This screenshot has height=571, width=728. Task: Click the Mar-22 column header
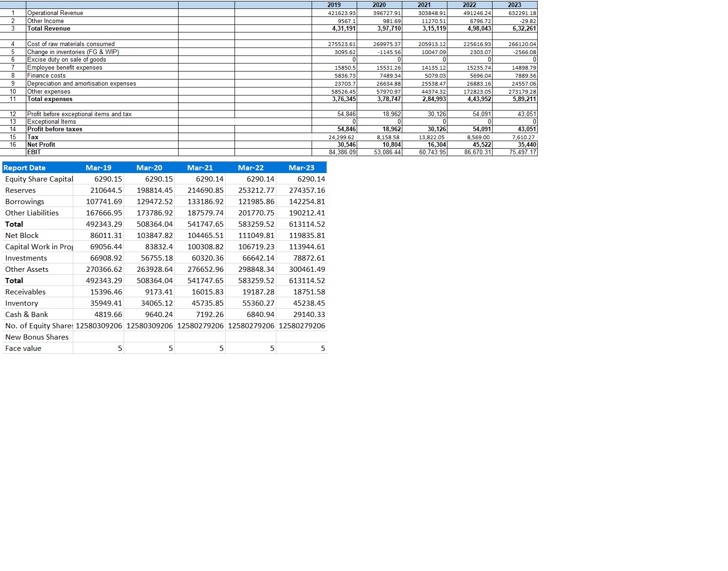tap(251, 167)
